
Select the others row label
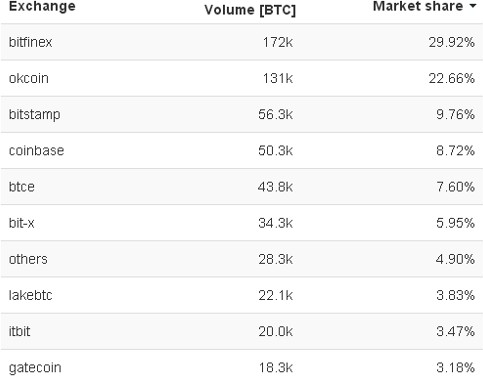pyautogui.click(x=28, y=259)
